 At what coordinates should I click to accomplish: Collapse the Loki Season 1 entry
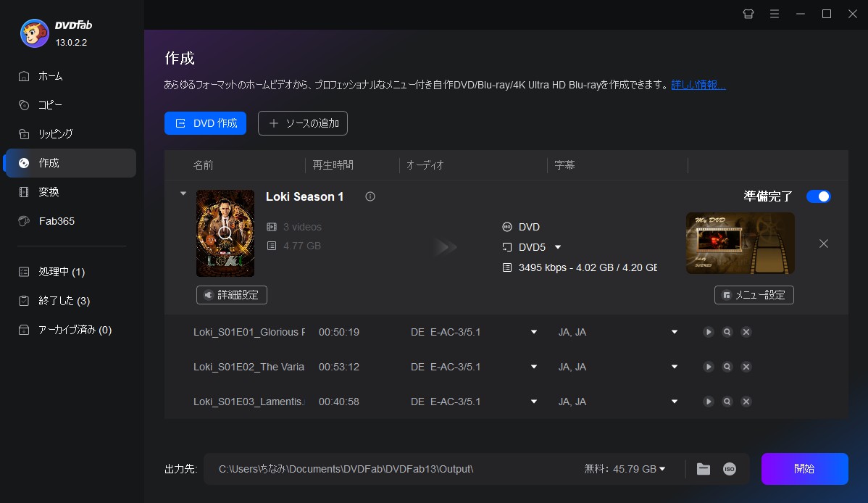point(183,194)
